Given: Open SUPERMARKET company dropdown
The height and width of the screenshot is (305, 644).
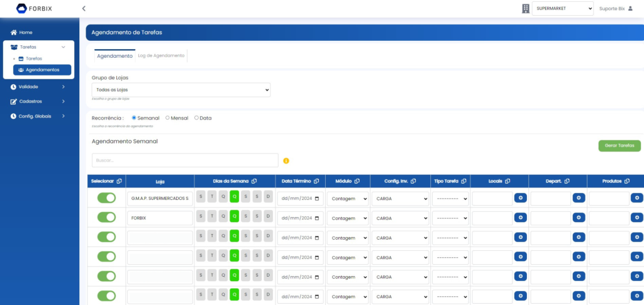Looking at the screenshot, I should (x=563, y=8).
